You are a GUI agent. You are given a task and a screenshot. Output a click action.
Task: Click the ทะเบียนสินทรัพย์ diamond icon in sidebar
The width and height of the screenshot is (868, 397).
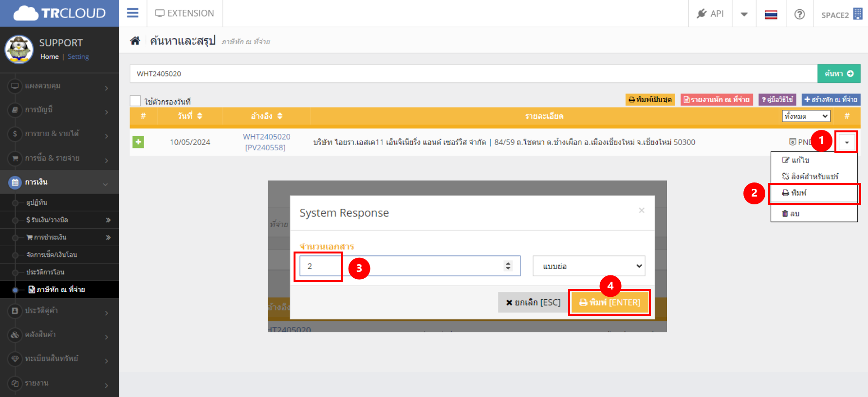pos(15,359)
